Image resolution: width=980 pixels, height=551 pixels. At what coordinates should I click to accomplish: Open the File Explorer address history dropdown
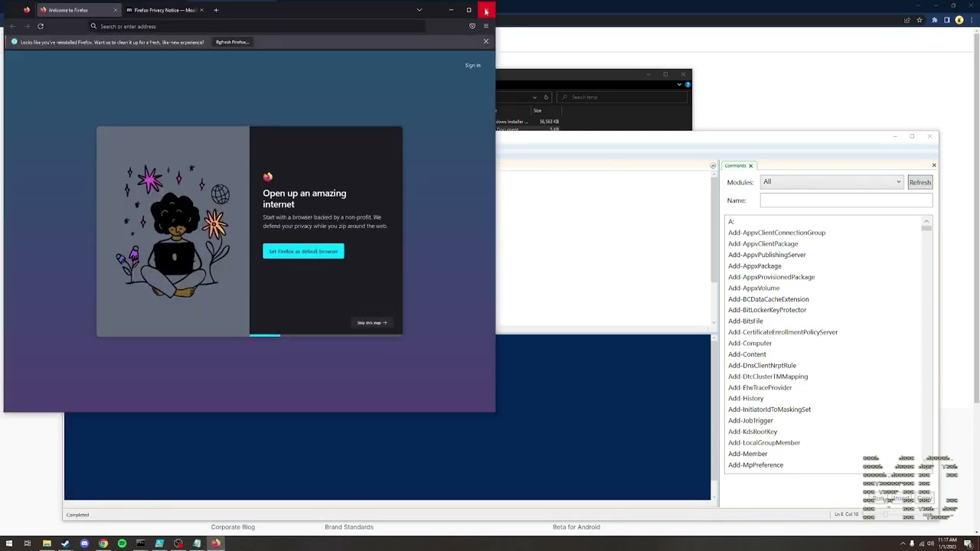pos(534,97)
